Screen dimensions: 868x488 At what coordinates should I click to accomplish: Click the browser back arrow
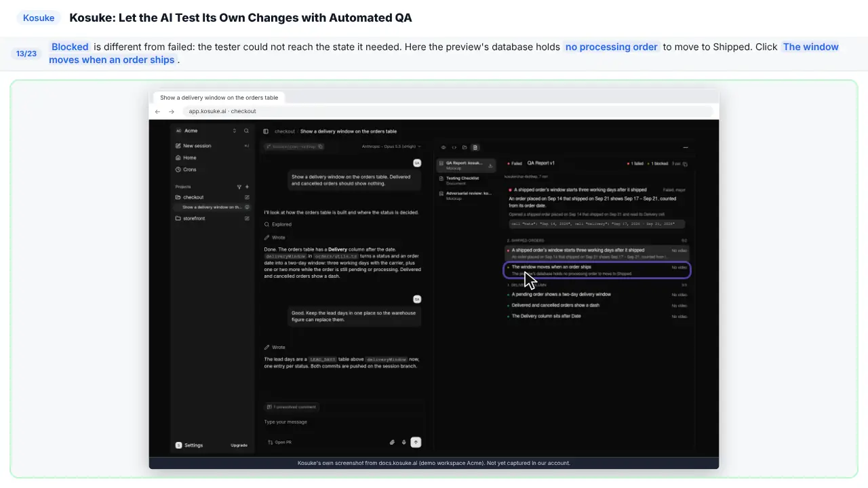click(x=157, y=111)
